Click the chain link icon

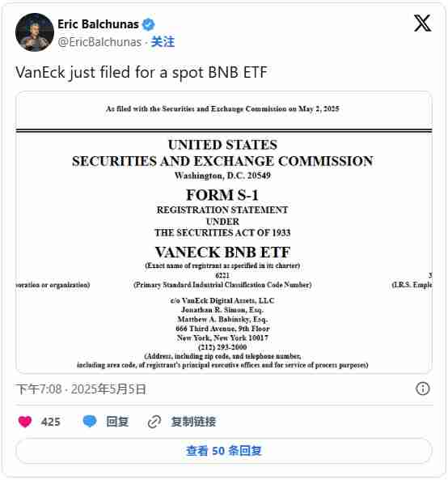tap(154, 422)
